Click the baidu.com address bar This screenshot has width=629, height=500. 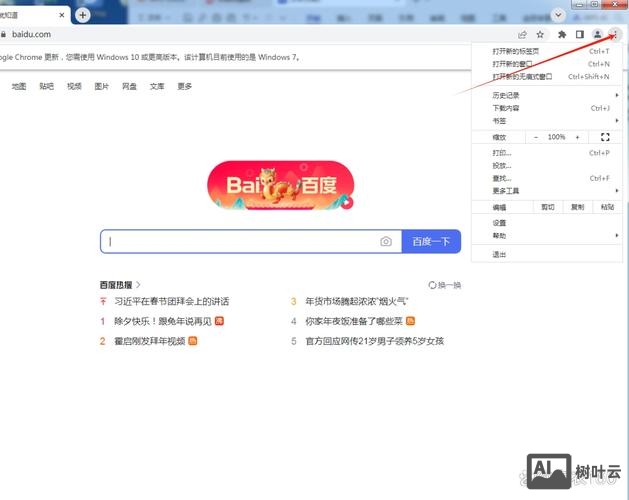(x=257, y=35)
